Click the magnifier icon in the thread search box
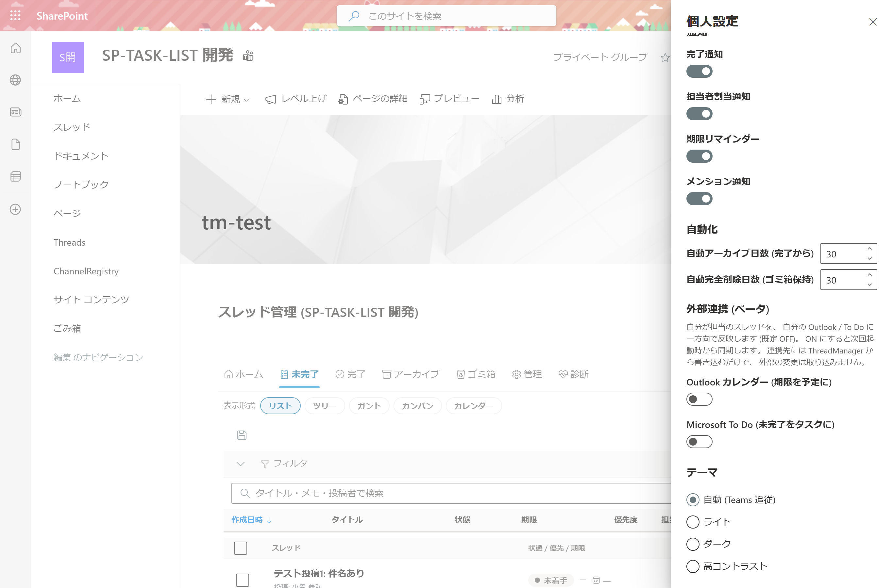This screenshot has width=893, height=588. tap(244, 493)
